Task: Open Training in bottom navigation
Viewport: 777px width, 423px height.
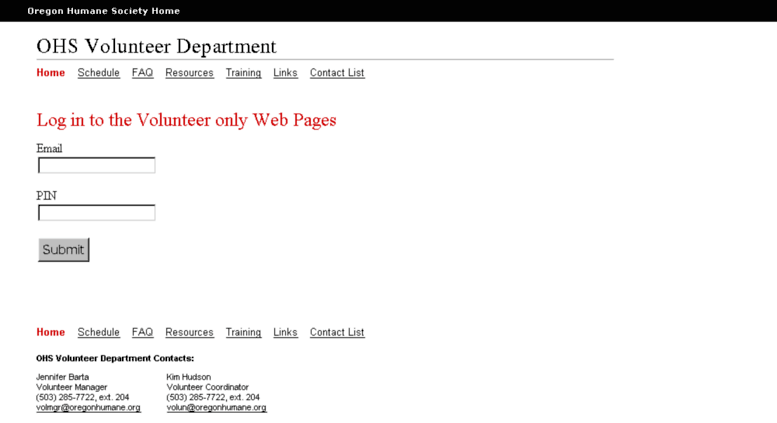Action: (243, 332)
